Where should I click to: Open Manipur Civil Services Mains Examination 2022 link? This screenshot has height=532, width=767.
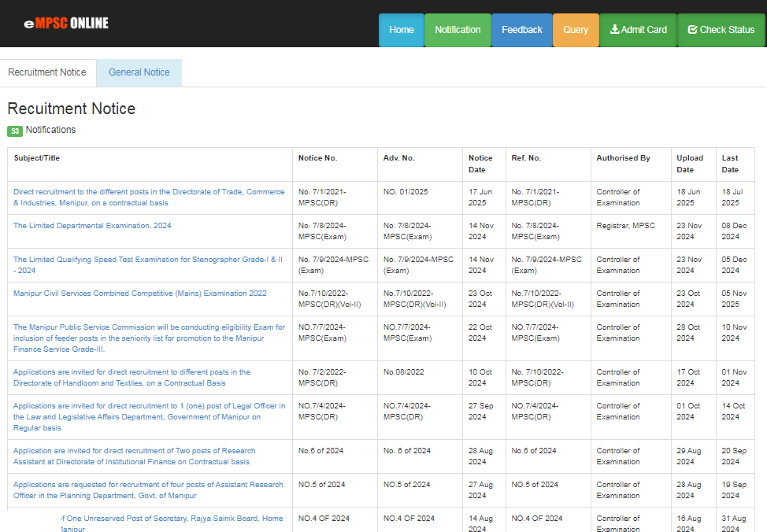pos(140,294)
